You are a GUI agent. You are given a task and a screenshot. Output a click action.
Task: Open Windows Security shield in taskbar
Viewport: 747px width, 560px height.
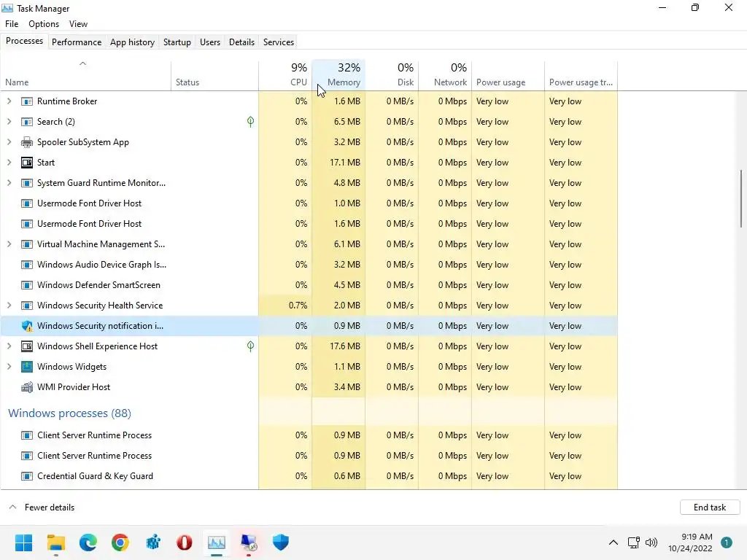pyautogui.click(x=281, y=542)
